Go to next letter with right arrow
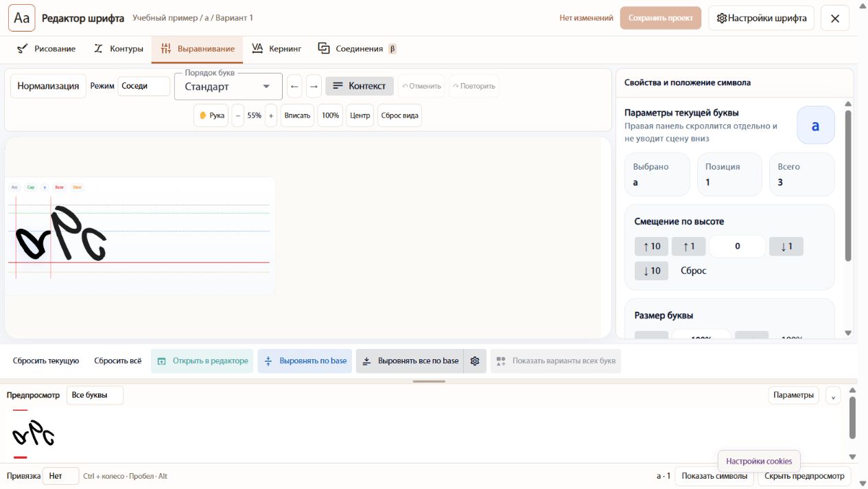Image resolution: width=868 pixels, height=489 pixels. 314,86
